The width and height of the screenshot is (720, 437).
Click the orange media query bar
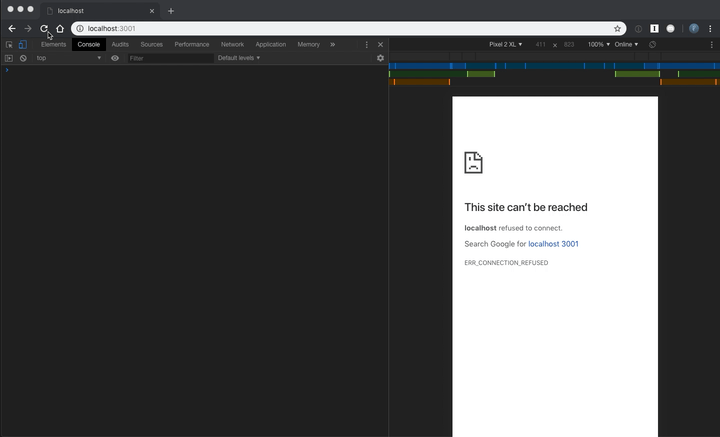tap(554, 82)
